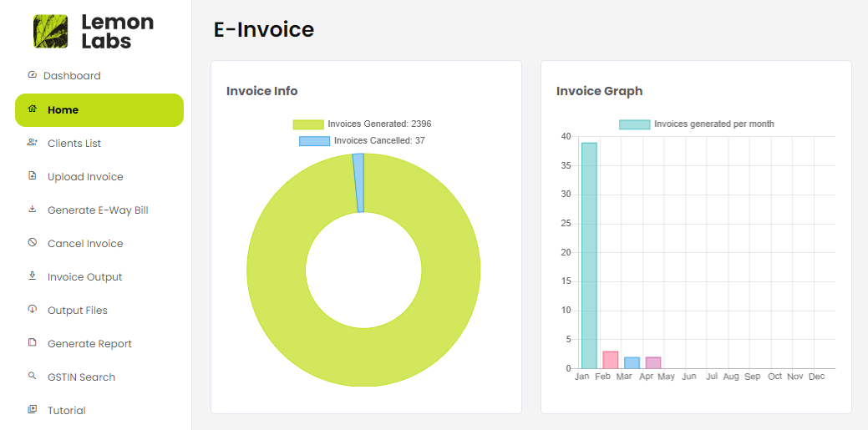This screenshot has width=868, height=430.
Task: Click the Dashboard gauge icon
Action: [x=33, y=75]
